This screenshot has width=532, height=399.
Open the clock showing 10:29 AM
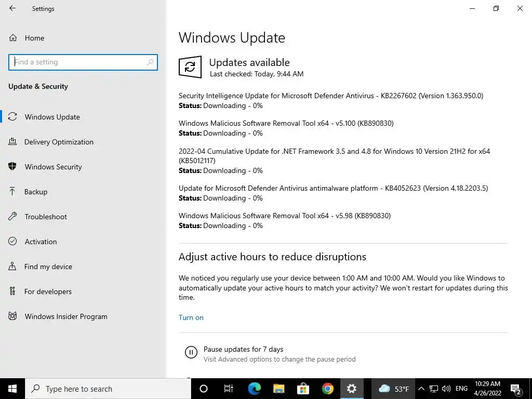[487, 389]
